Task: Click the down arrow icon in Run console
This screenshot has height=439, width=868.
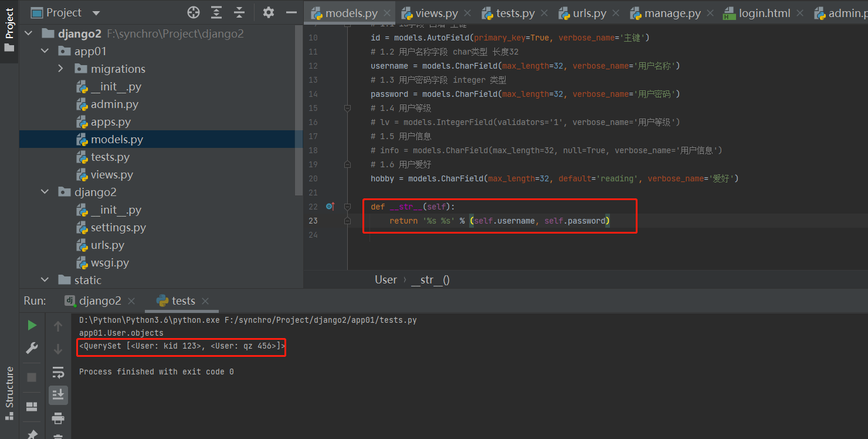Action: (x=57, y=349)
